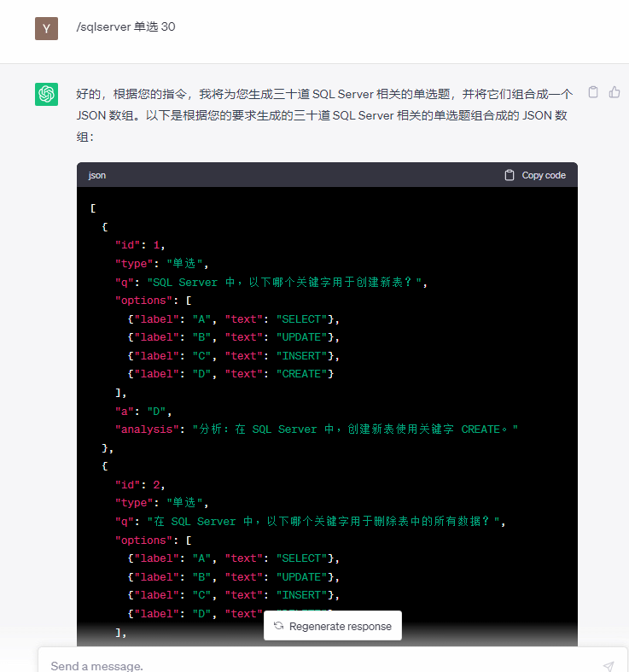Viewport: 629px width, 672px height.
Task: Copy the response with the clipboard icon
Action: point(593,92)
